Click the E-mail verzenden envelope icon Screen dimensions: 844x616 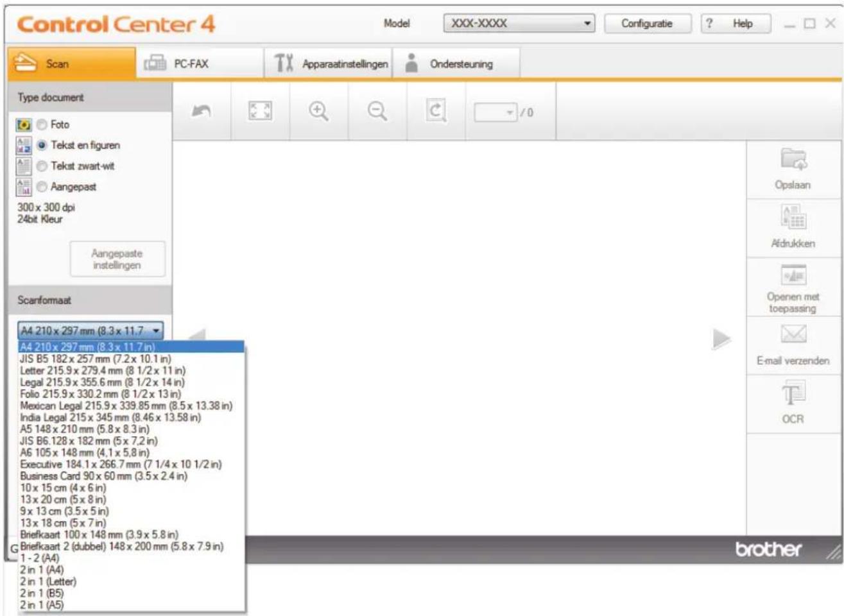pos(793,334)
